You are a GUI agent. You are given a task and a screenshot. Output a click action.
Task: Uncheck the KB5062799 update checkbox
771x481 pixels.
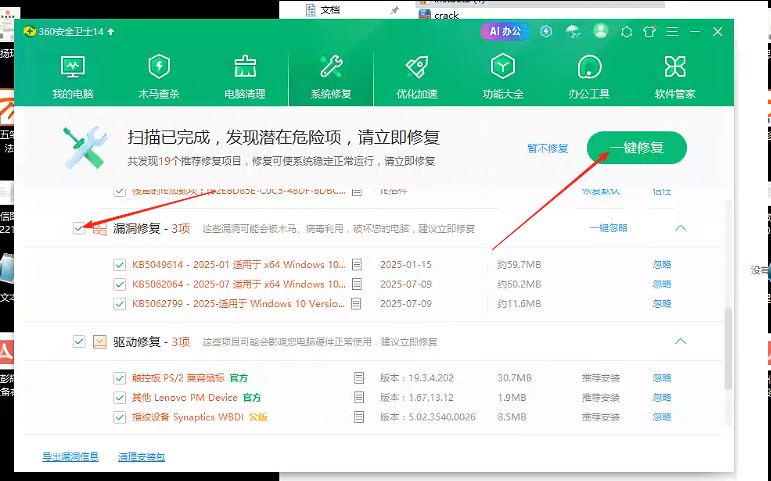click(x=119, y=304)
